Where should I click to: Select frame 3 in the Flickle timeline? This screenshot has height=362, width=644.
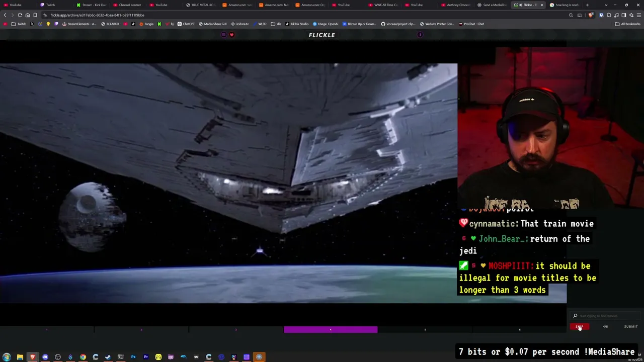(x=236, y=329)
